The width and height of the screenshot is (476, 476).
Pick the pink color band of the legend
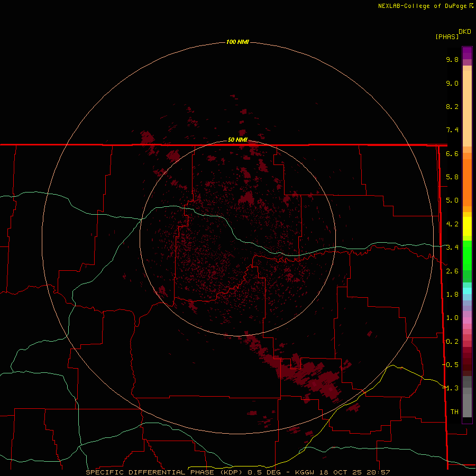(467, 321)
